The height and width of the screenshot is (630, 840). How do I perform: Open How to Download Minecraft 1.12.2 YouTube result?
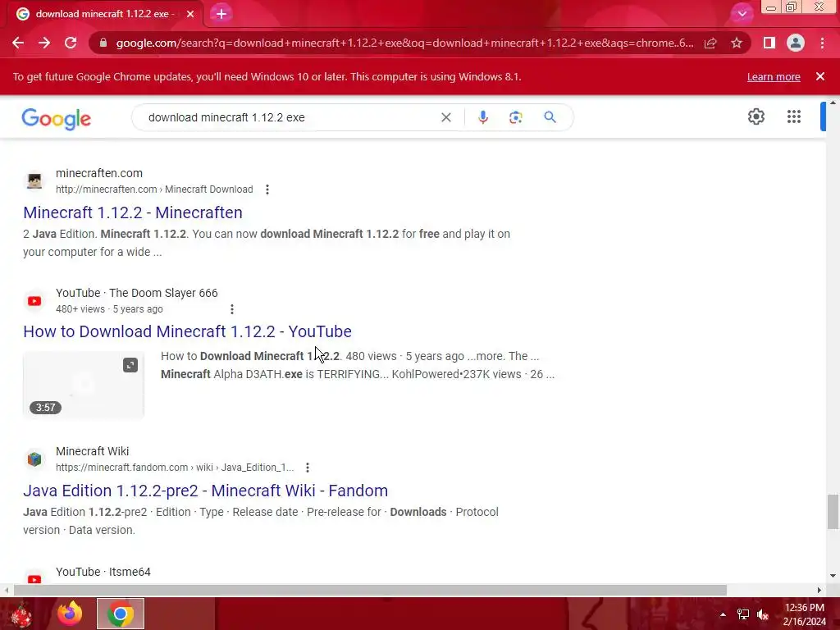[188, 331]
